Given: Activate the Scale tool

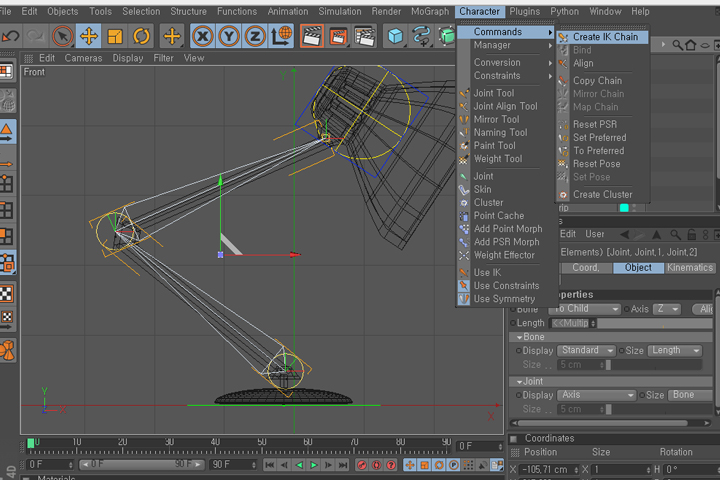Looking at the screenshot, I should pos(115,36).
